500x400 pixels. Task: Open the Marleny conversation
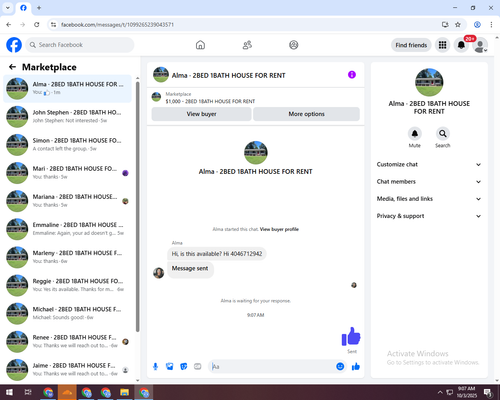pos(67,257)
